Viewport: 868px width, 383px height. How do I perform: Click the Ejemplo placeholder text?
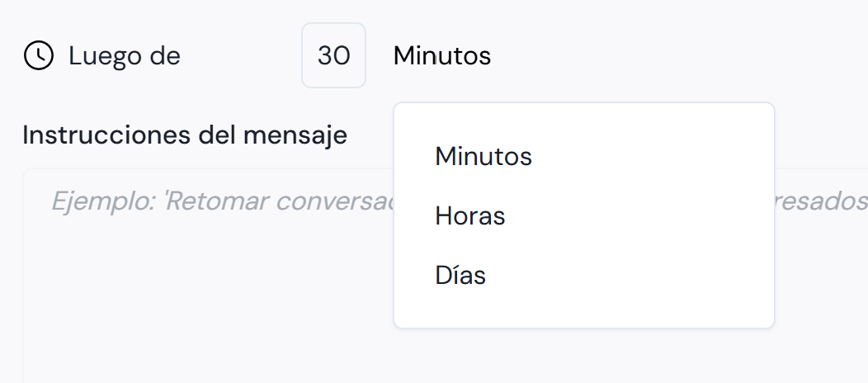point(215,201)
